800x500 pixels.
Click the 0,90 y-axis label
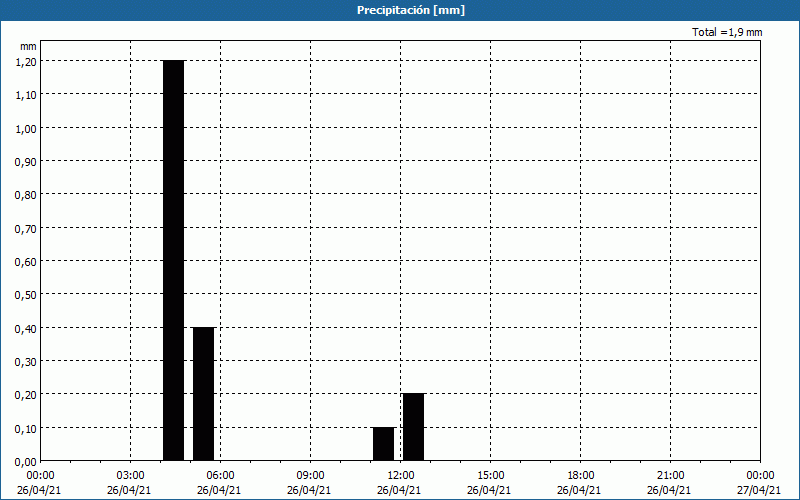coord(26,161)
